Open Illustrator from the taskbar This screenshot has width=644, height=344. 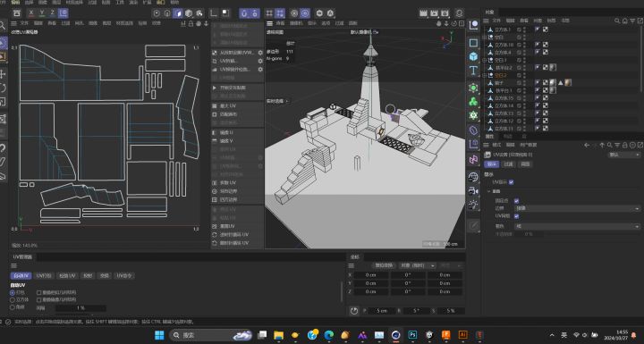(x=463, y=335)
